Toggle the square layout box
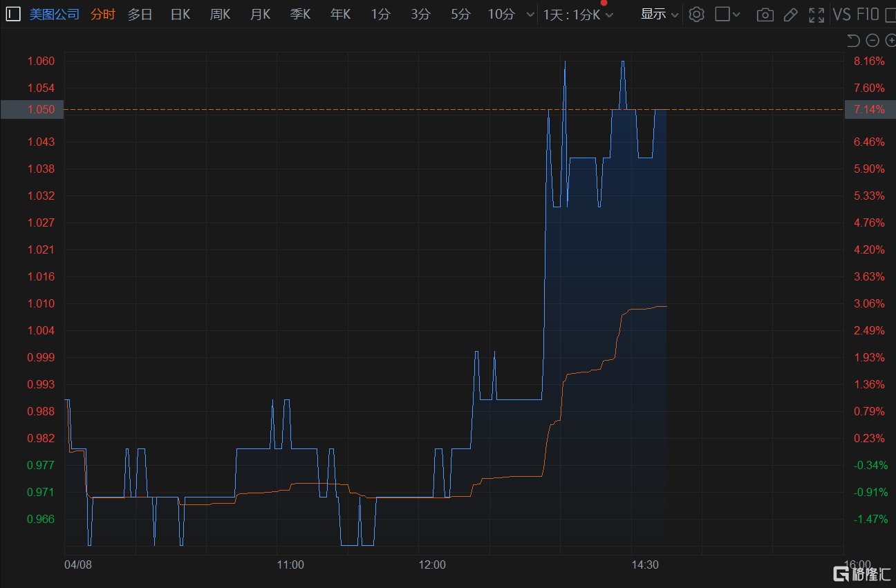Viewport: 896px width, 588px height. 722,14
